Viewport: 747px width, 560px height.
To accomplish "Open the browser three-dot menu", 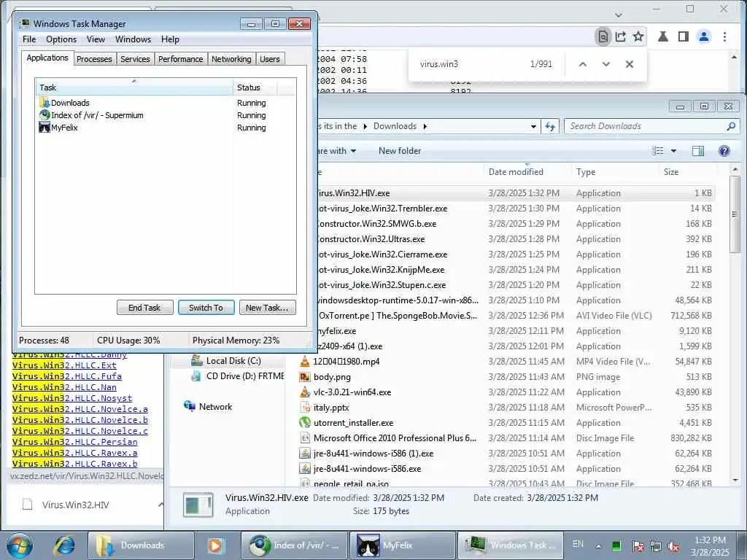I will click(x=724, y=36).
